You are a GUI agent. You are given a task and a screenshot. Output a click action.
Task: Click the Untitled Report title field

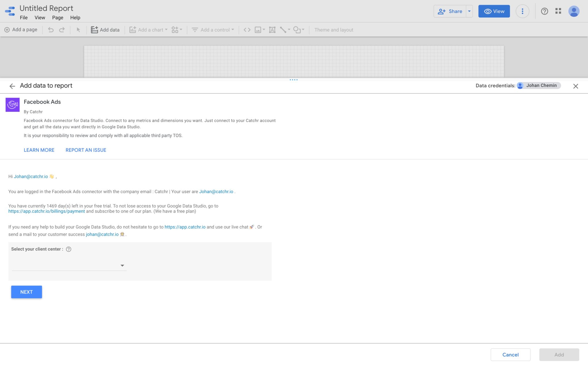click(46, 8)
